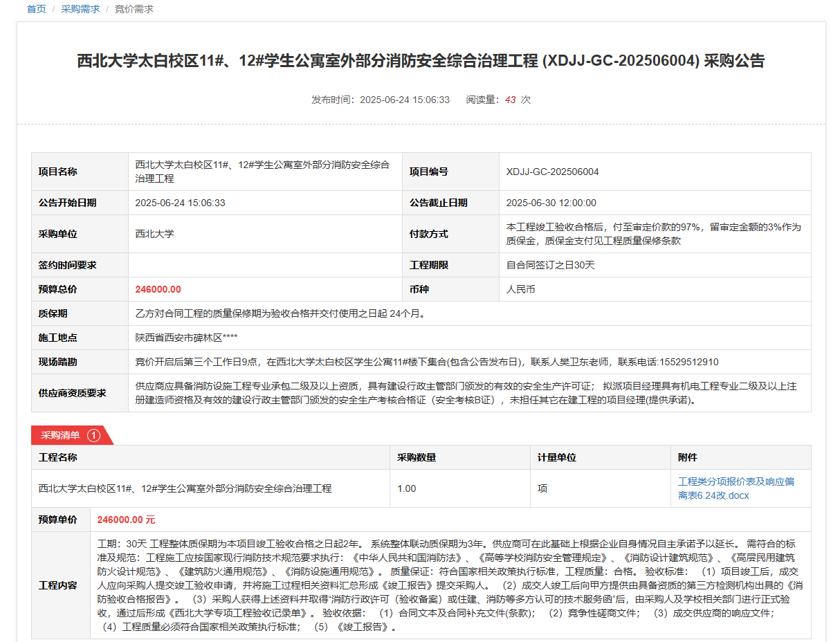Click the 采购数量 column header
840x642 pixels.
point(416,457)
